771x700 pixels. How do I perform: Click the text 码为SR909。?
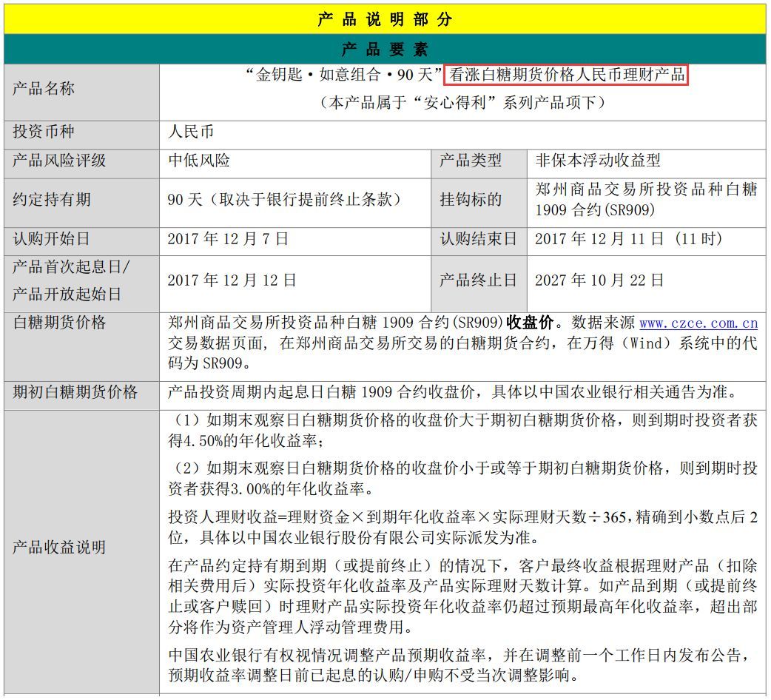point(210,363)
